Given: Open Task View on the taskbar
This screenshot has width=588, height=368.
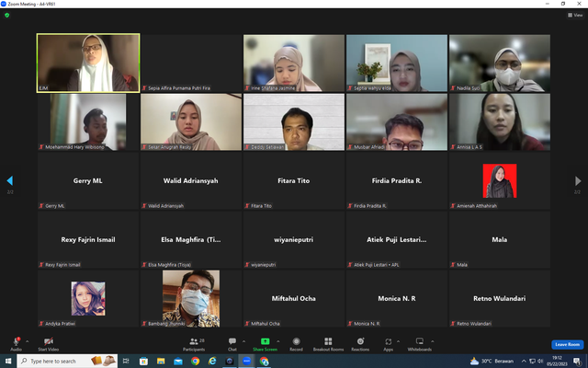Looking at the screenshot, I should click(x=126, y=361).
